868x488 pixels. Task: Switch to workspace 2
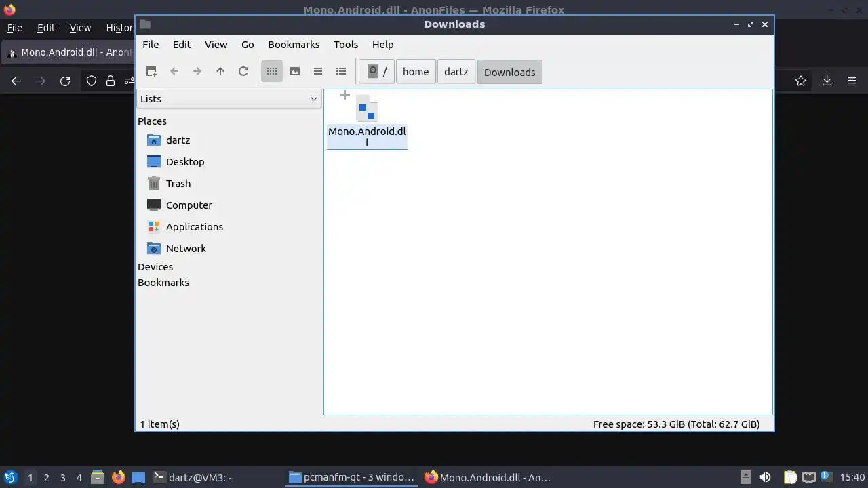46,477
